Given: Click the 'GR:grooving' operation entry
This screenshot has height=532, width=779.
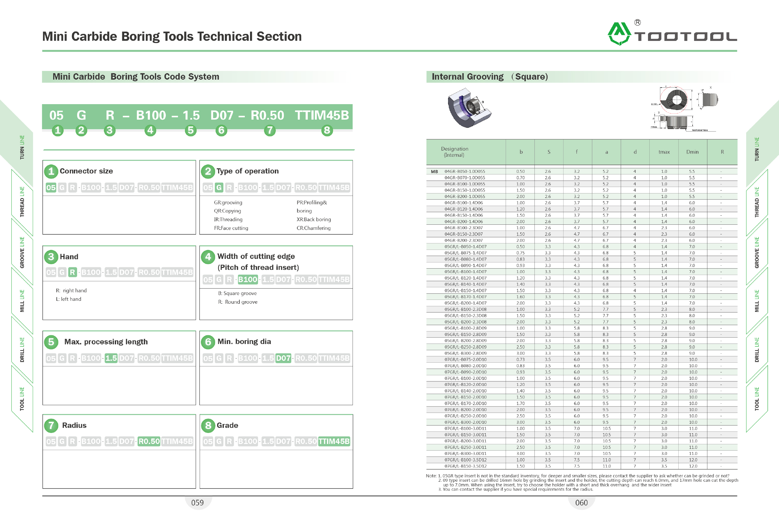Looking at the screenshot, I should tap(228, 202).
